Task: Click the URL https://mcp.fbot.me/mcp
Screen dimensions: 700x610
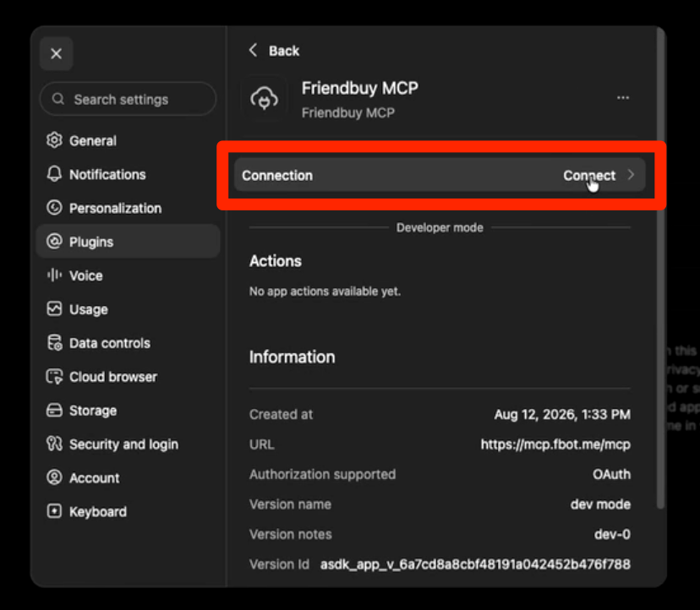Action: tap(555, 444)
